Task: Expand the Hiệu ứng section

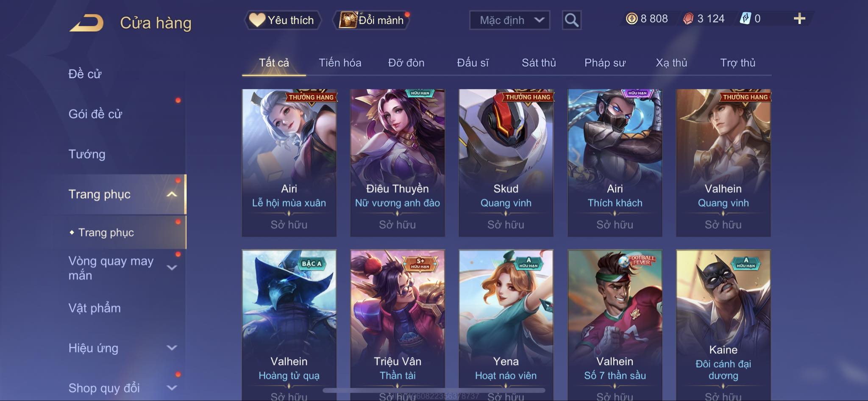Action: (172, 348)
